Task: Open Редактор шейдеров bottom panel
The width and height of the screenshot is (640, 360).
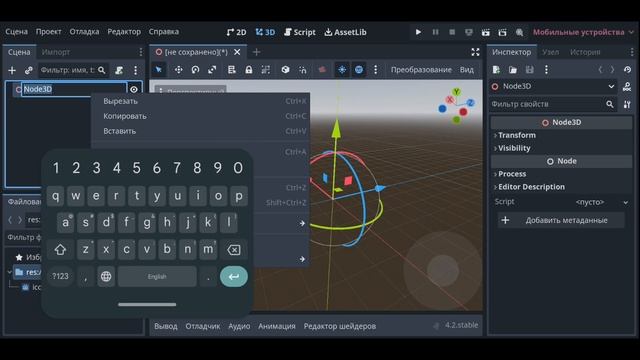Action: point(340,326)
